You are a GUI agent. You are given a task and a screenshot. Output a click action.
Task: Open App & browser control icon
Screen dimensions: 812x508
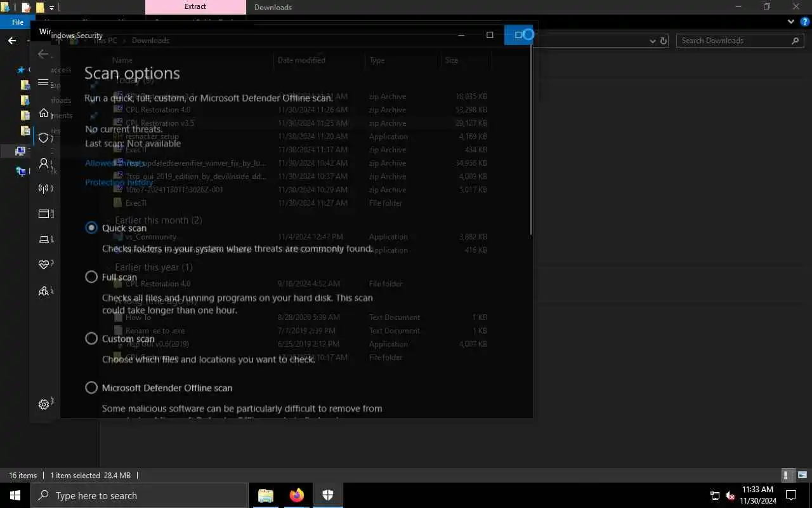[x=44, y=214]
